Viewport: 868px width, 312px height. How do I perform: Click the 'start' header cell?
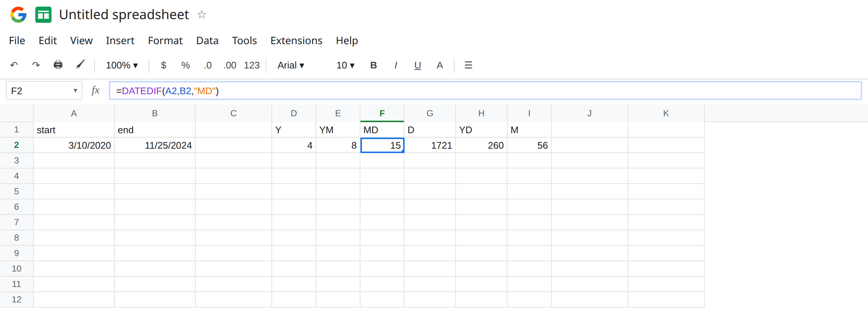pos(74,130)
